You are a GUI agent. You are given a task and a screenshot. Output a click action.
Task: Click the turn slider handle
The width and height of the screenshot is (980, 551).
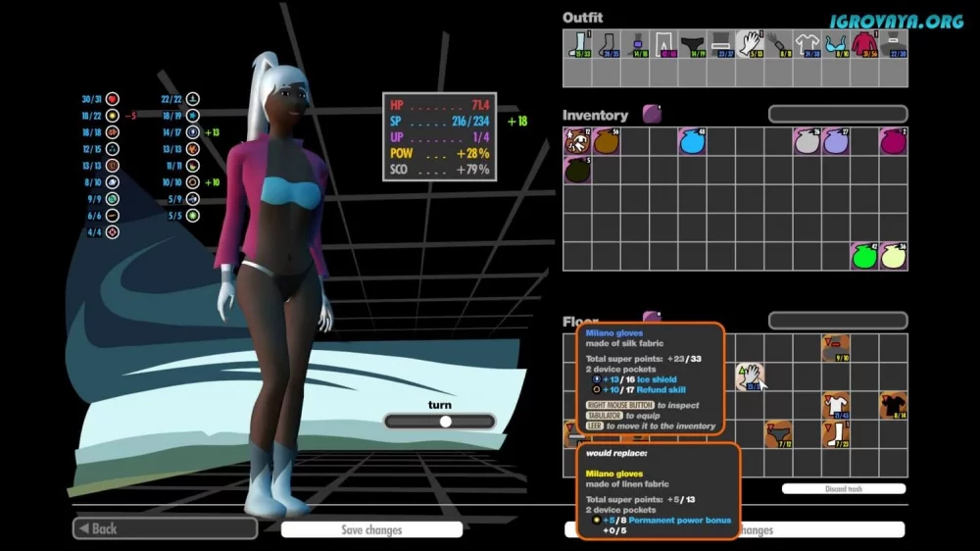pyautogui.click(x=446, y=422)
